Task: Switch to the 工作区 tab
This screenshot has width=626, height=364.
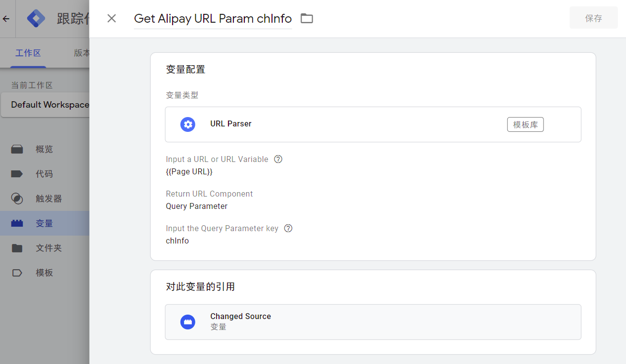Action: [28, 53]
